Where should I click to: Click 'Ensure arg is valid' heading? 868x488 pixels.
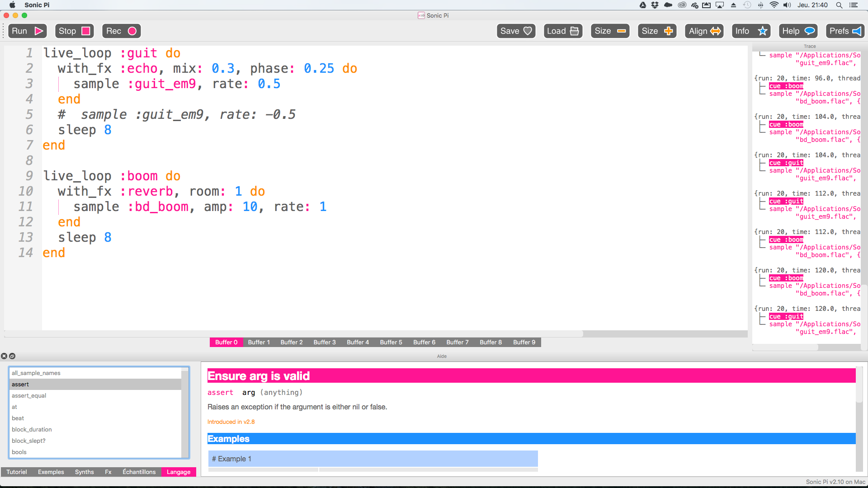[x=259, y=376]
